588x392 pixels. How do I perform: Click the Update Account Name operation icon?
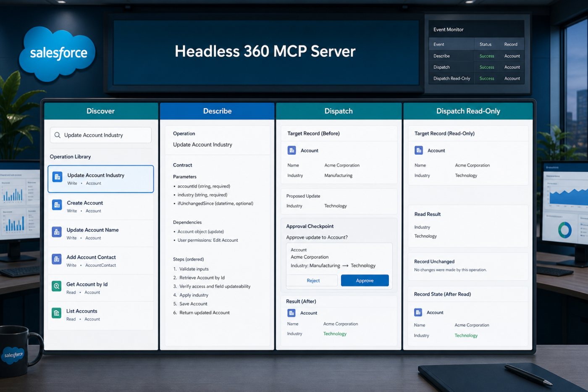pyautogui.click(x=57, y=232)
